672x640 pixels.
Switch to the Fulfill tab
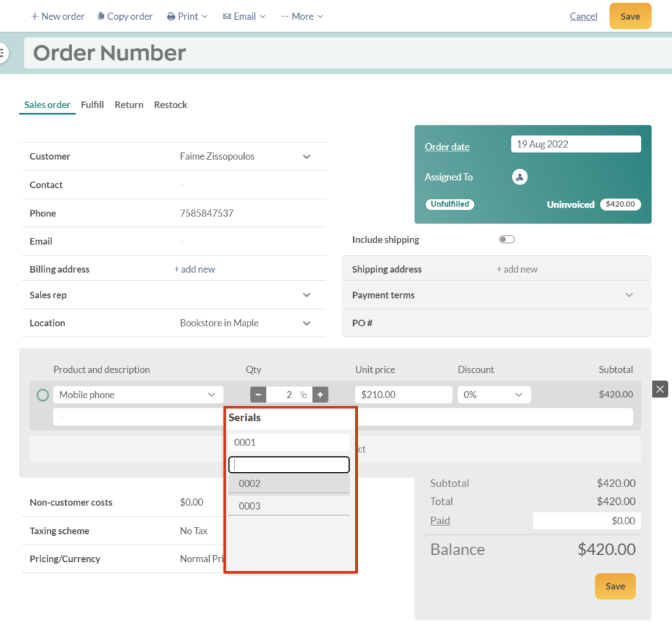(92, 104)
